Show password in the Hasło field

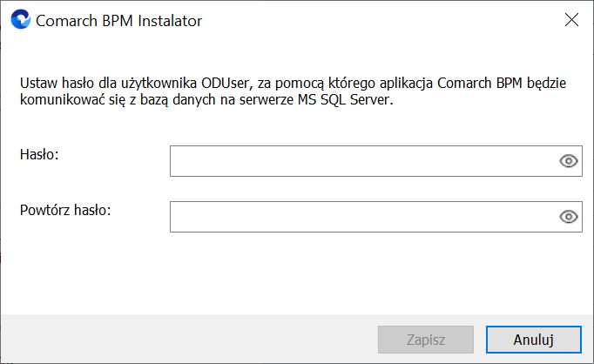click(568, 161)
